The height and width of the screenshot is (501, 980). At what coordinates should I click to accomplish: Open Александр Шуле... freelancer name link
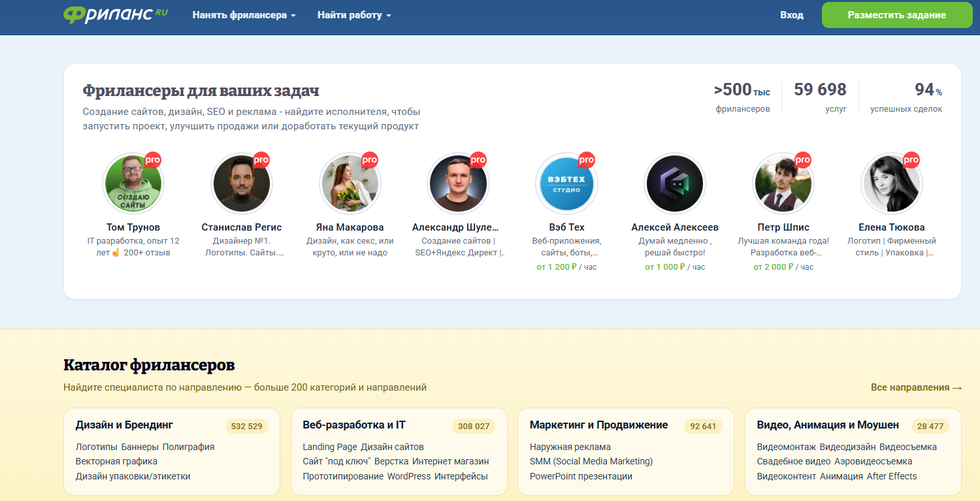click(455, 227)
